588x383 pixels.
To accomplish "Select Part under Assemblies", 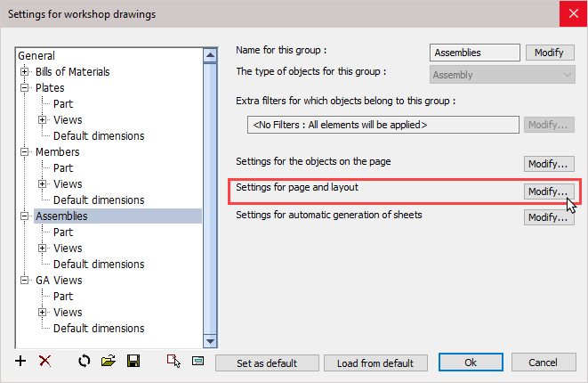I will pos(63,232).
